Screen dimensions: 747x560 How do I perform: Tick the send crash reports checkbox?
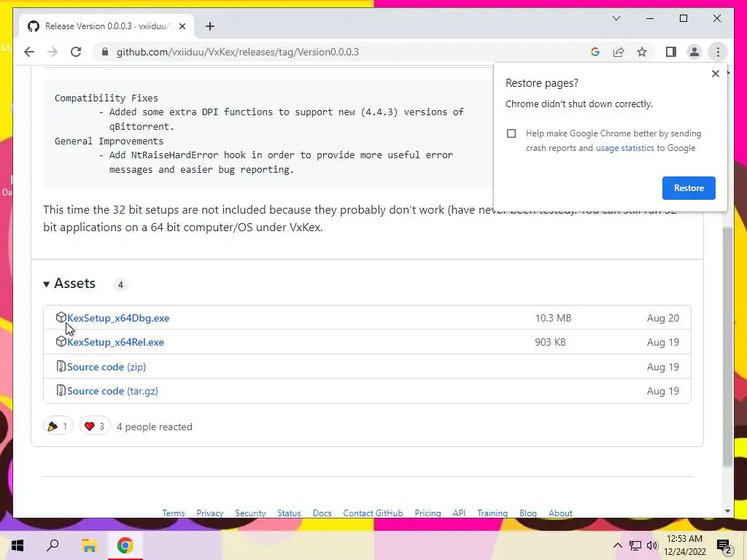(x=511, y=133)
